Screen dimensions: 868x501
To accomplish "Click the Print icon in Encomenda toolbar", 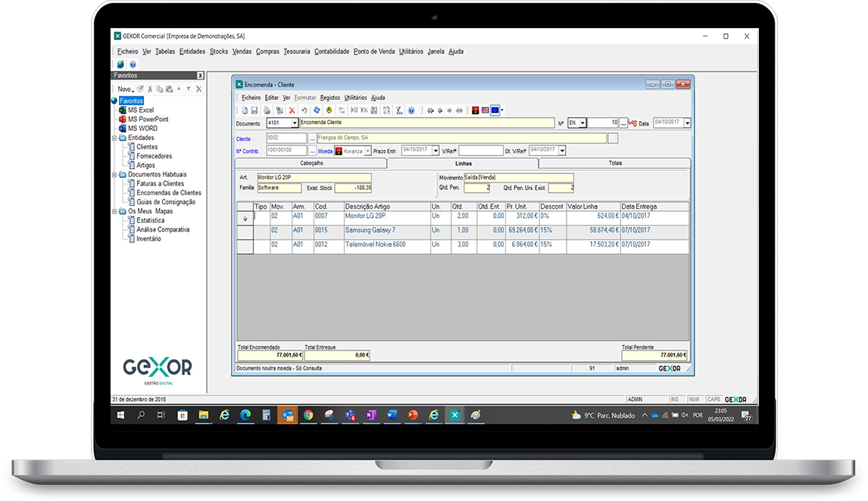I will 267,110.
